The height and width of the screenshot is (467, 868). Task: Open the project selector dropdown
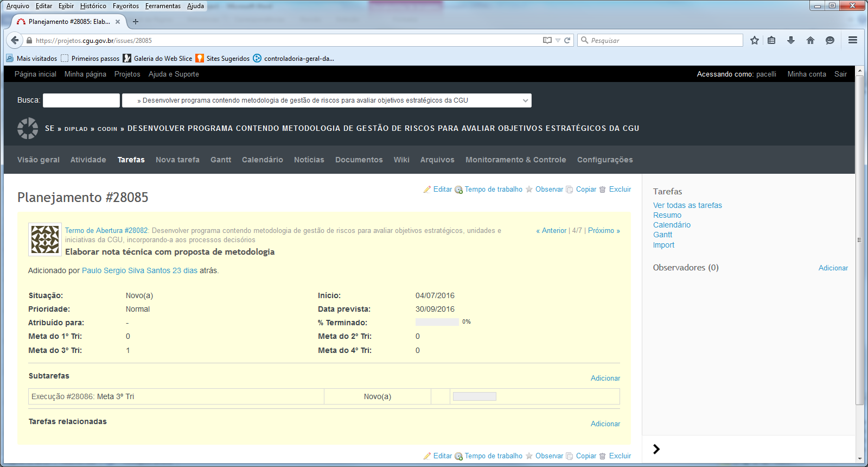point(327,100)
